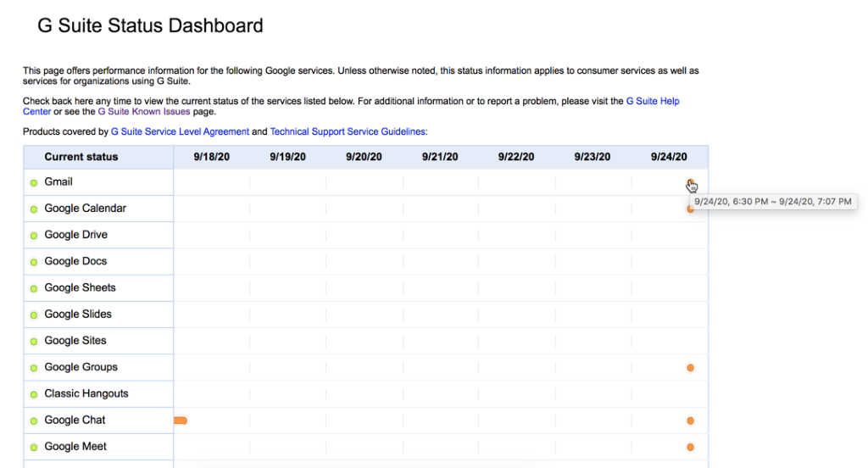Click the green status dot beside Google Groups

pos(34,368)
